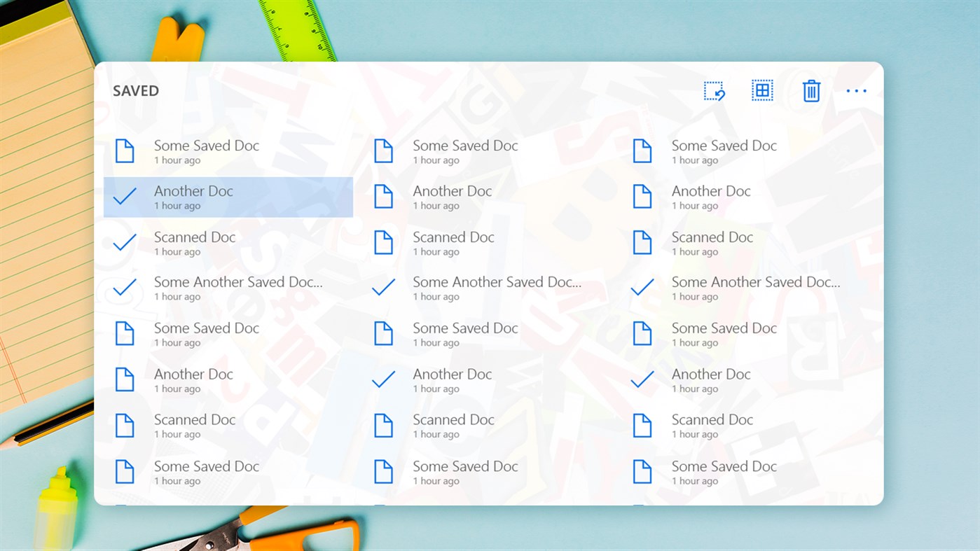Click the Some Saved Doc icon in middle column

(x=383, y=151)
